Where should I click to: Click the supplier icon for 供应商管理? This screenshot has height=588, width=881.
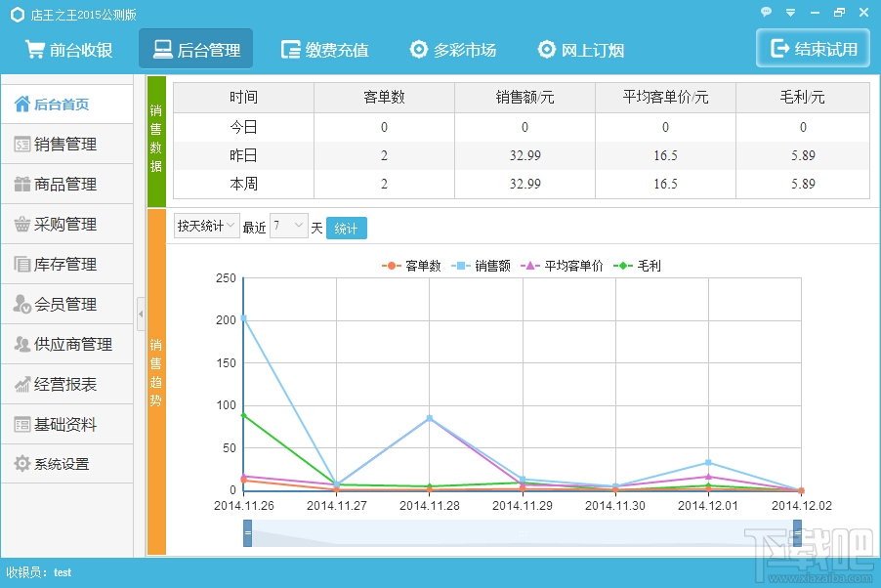21,344
